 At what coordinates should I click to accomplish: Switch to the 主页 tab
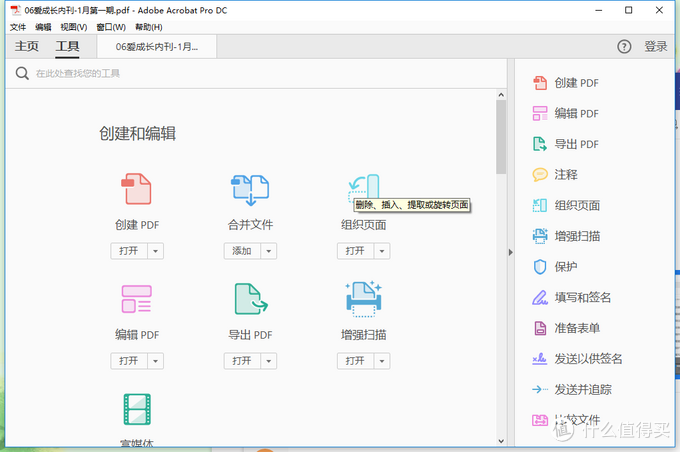(26, 46)
